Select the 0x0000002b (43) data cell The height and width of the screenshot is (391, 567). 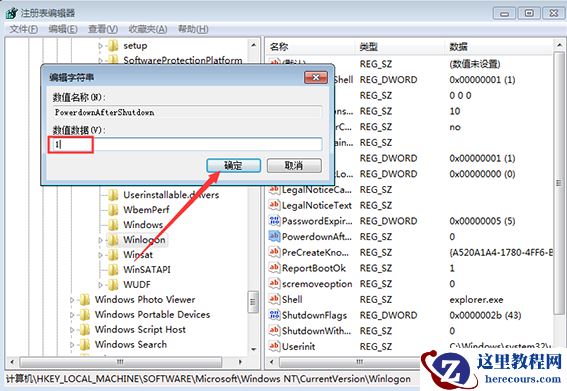pos(485,315)
